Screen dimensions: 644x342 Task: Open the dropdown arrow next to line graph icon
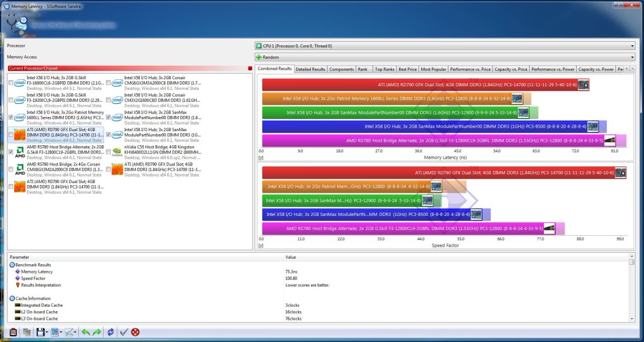[x=76, y=332]
